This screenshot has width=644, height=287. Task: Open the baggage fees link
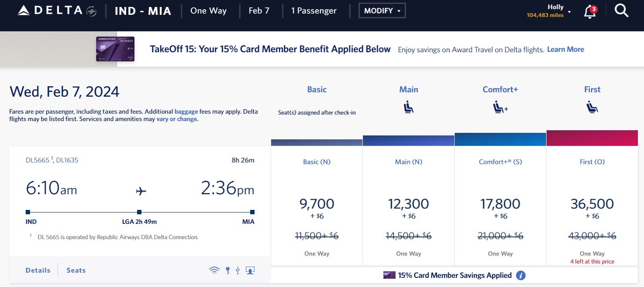186,111
